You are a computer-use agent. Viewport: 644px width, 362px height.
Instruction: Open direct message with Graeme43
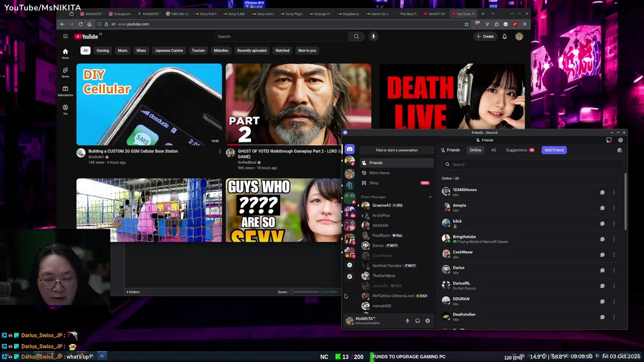tap(397, 205)
